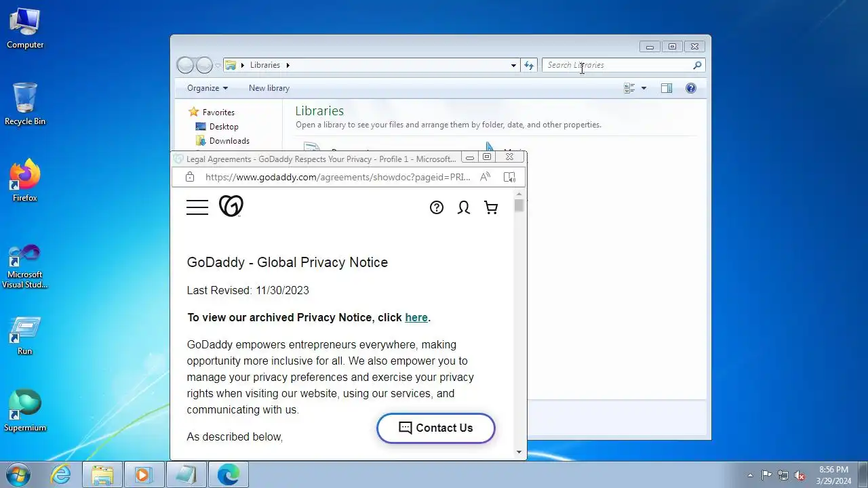
Task: Click the Forward button in Libraries window
Action: (204, 65)
